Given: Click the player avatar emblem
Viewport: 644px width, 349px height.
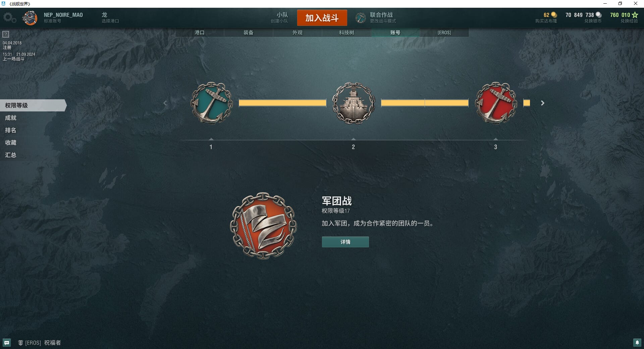Looking at the screenshot, I should coord(30,18).
